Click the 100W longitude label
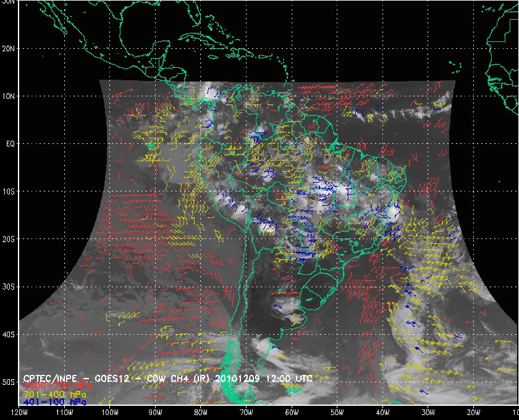This screenshot has height=420, width=519. [110, 413]
